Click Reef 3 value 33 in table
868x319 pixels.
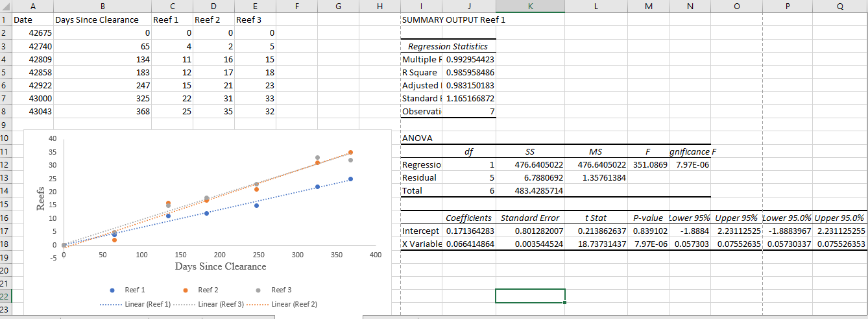(256, 99)
